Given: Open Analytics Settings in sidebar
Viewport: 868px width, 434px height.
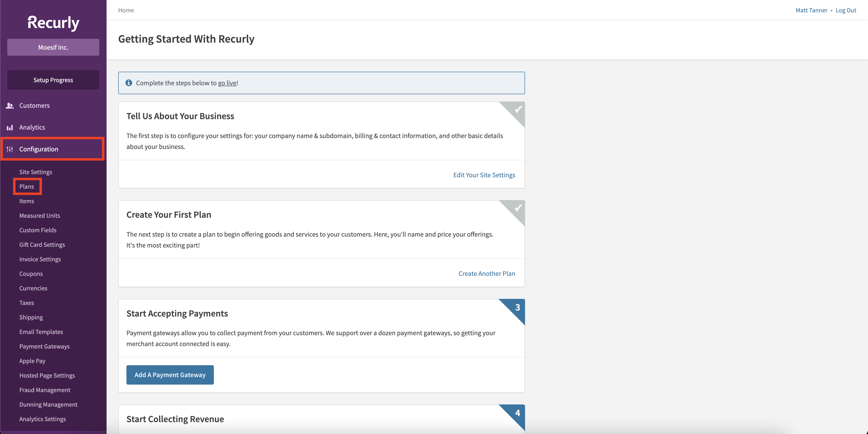Looking at the screenshot, I should click(42, 419).
